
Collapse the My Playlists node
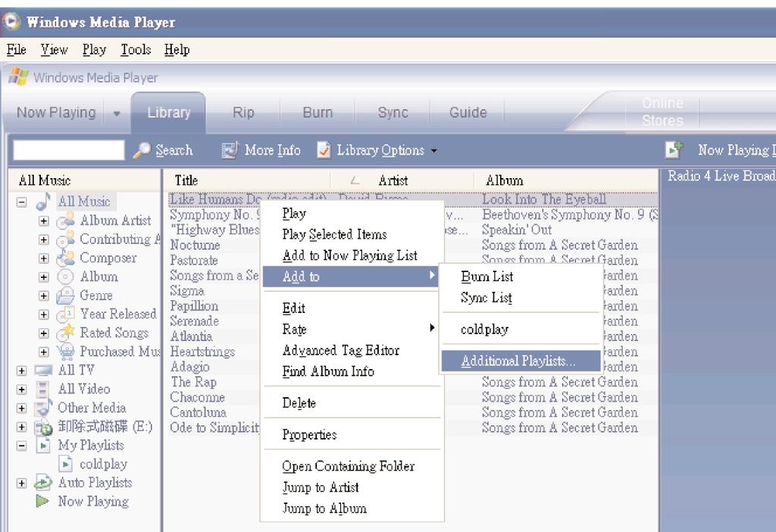21,446
